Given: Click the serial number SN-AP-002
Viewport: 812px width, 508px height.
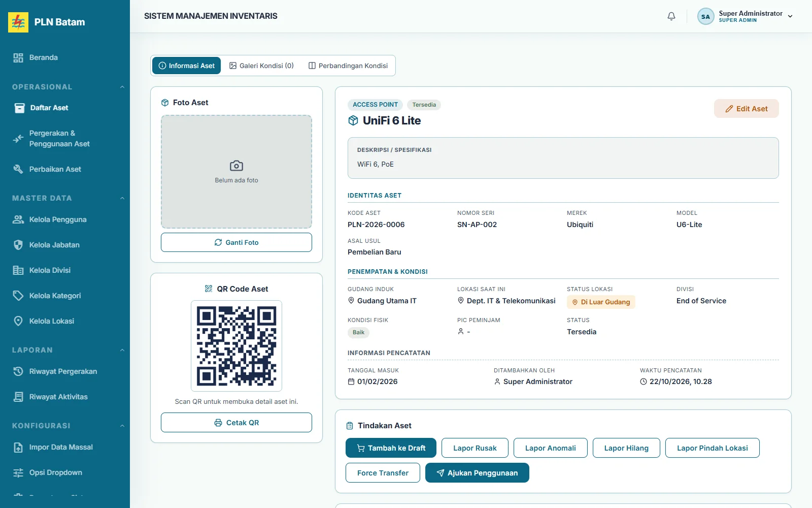Looking at the screenshot, I should coord(477,225).
